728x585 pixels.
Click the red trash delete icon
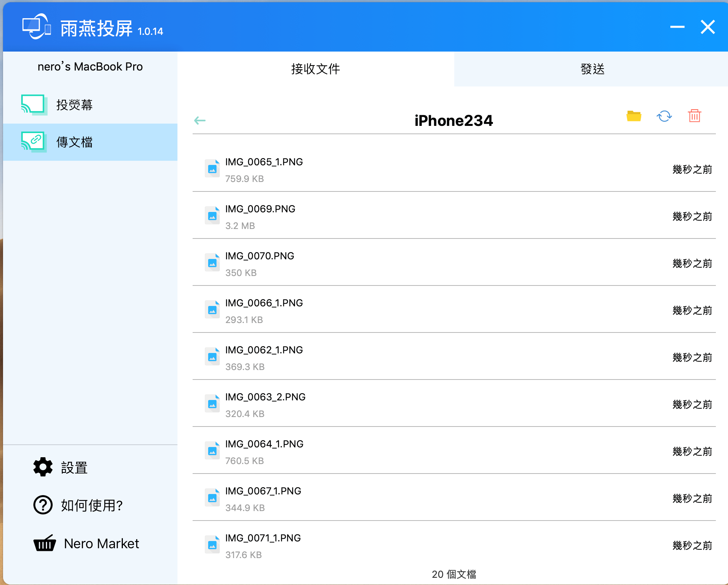(694, 116)
